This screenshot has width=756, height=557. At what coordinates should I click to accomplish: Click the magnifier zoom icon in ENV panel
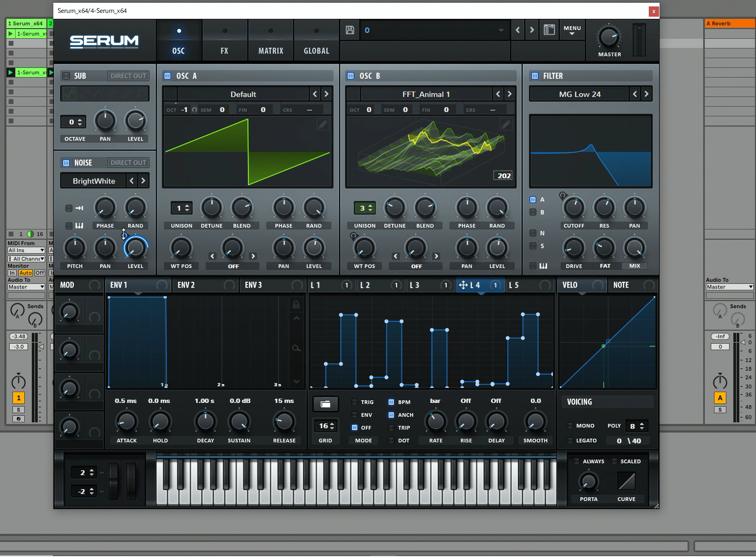[296, 347]
